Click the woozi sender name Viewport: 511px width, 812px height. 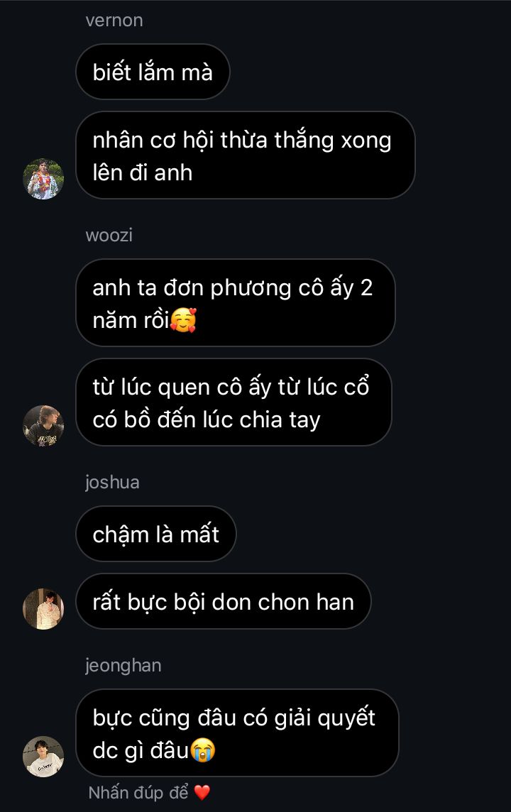pyautogui.click(x=109, y=235)
